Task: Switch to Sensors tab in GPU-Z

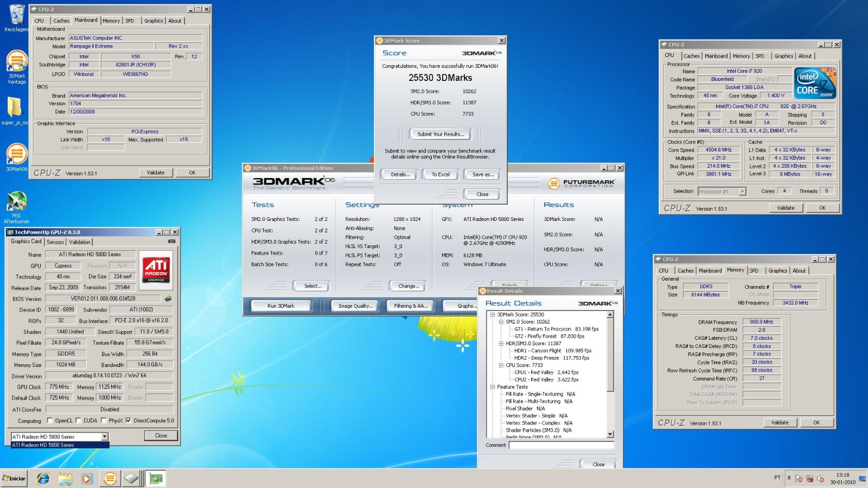Action: pyautogui.click(x=55, y=242)
